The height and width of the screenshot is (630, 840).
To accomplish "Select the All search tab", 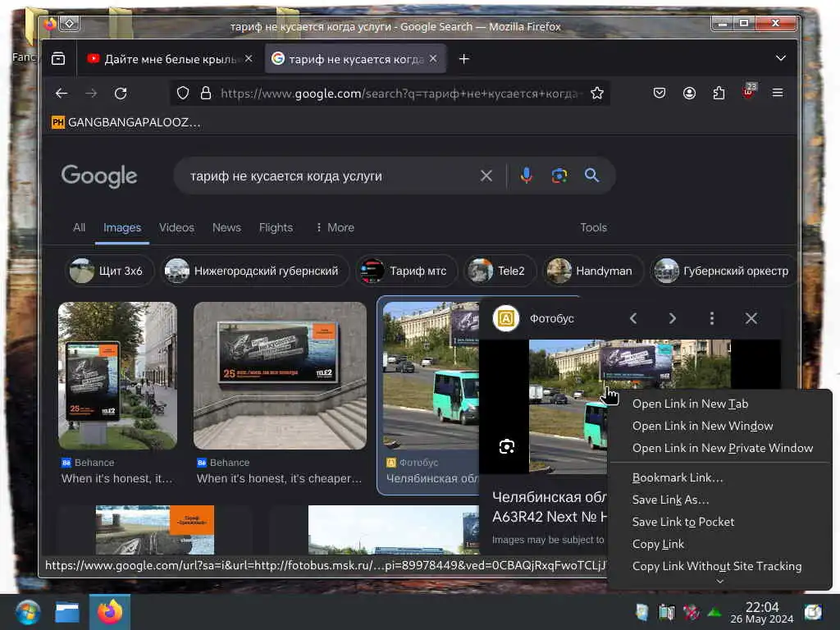I will (80, 228).
